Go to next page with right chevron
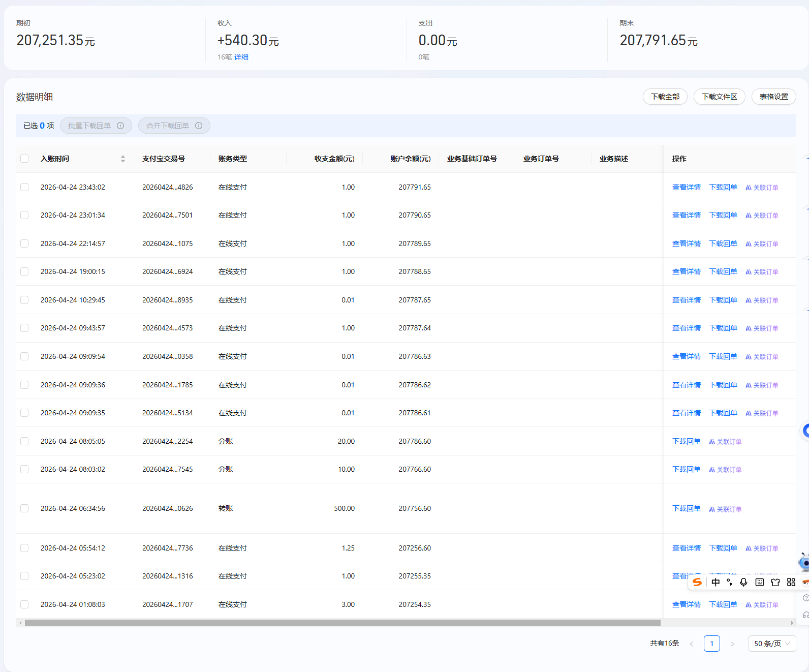This screenshot has width=809, height=672. 732,644
